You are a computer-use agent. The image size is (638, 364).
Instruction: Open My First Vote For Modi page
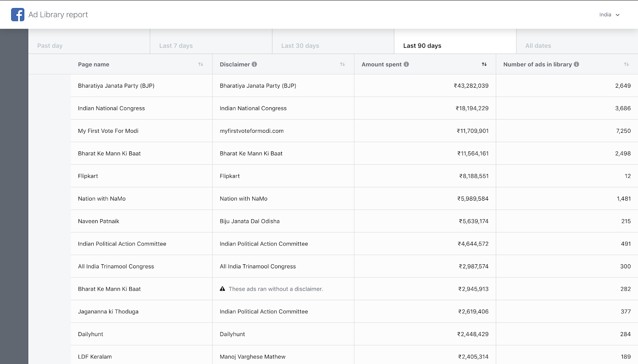click(x=108, y=131)
